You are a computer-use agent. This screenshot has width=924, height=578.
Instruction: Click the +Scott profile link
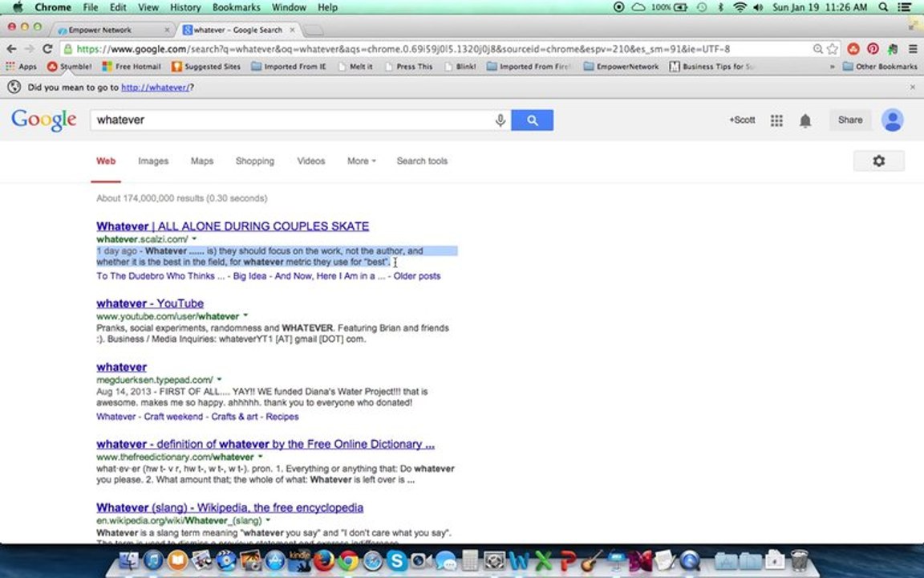point(742,120)
